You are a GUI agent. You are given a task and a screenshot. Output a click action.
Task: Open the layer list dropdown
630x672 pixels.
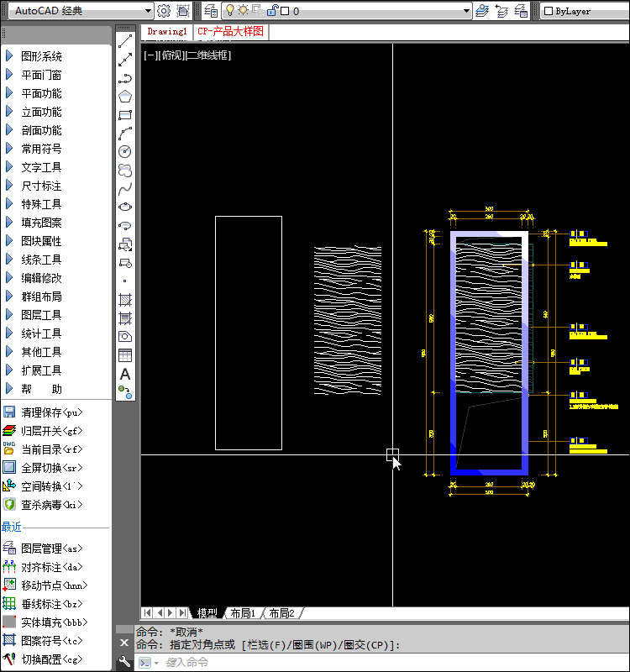466,11
